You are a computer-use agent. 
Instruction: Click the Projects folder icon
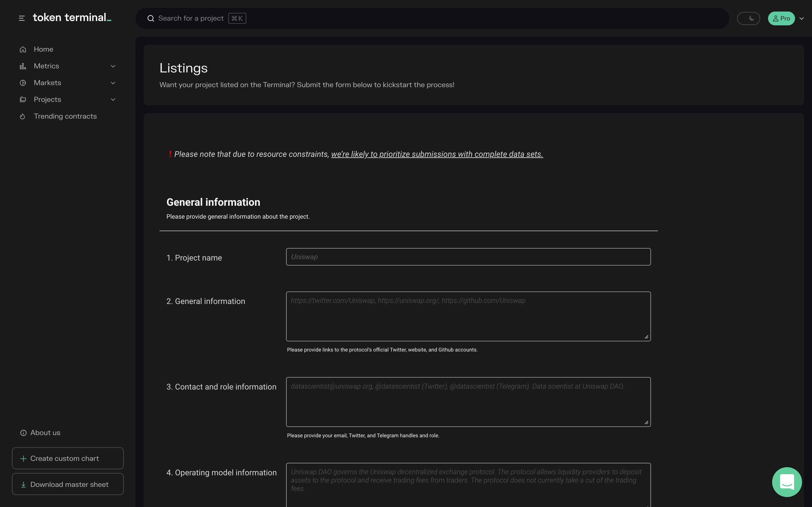pos(22,99)
